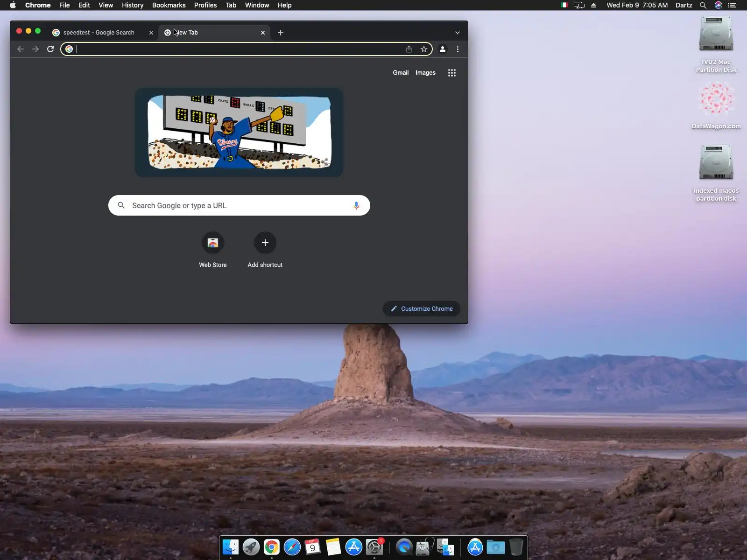Reload the page in Chrome
Viewport: 747px width, 560px height.
(50, 49)
